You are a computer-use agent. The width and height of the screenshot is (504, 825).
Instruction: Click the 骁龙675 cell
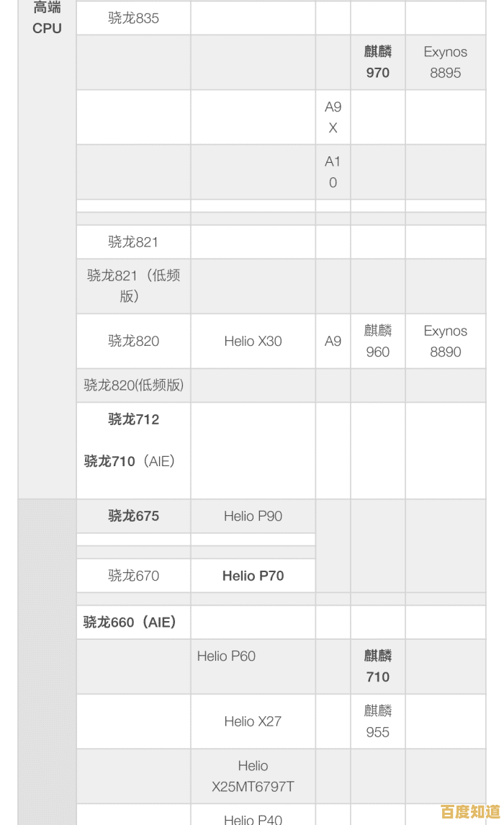point(133,516)
